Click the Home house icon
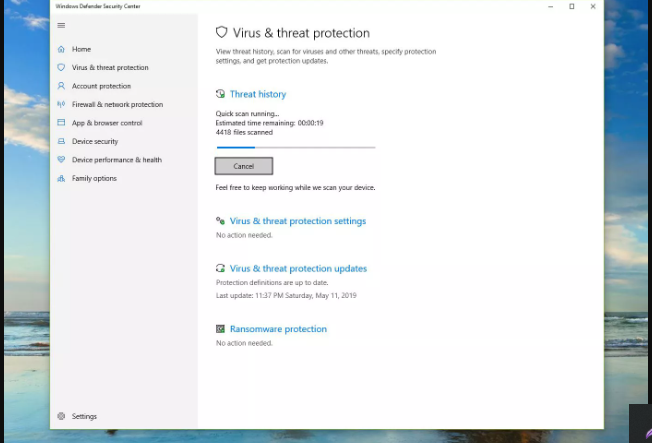The width and height of the screenshot is (652, 443). [61, 49]
